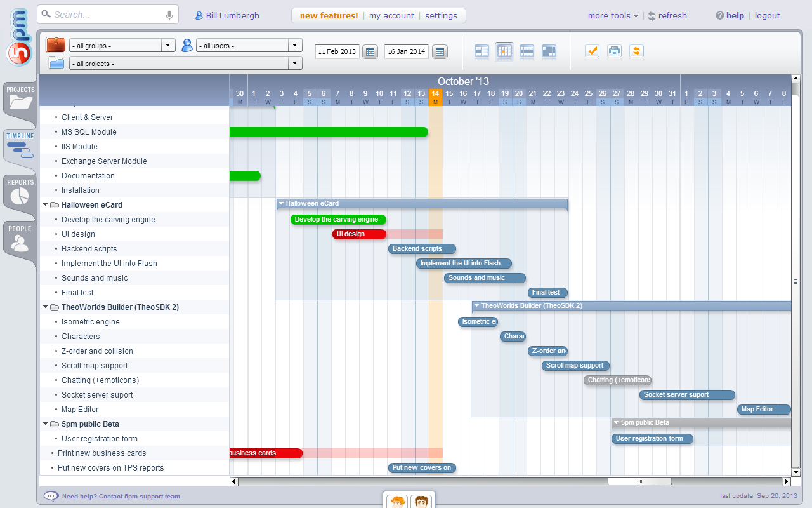The height and width of the screenshot is (508, 812).
Task: Open the help link
Action: tap(730, 15)
